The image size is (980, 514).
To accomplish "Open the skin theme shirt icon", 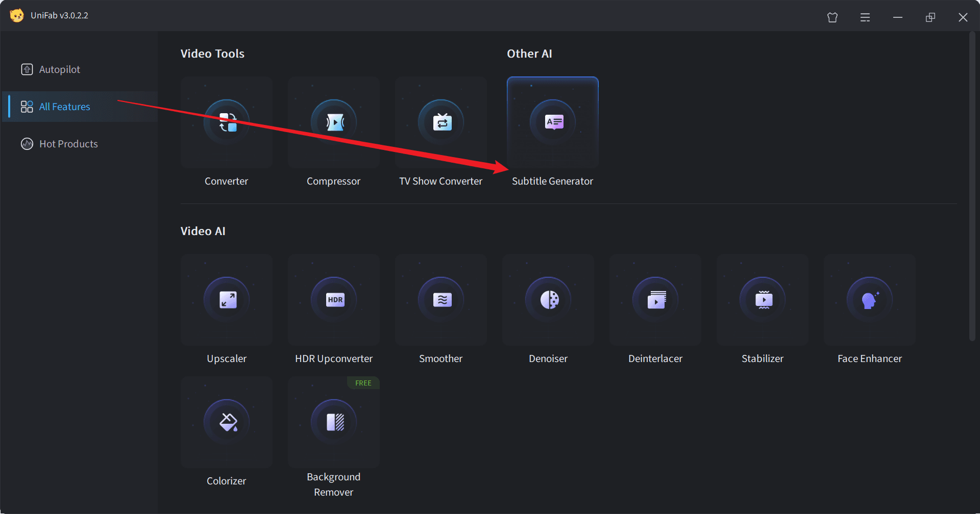I will [832, 17].
